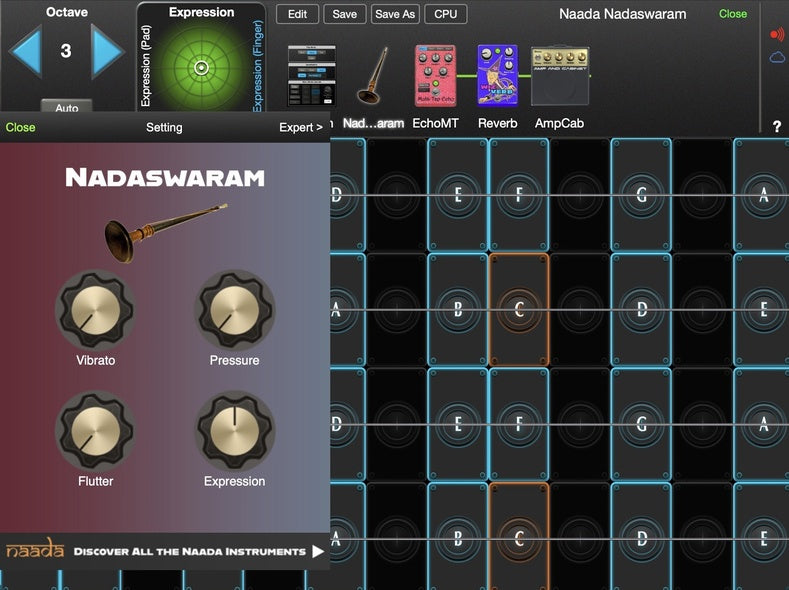Open the EchoMT pedal
This screenshot has width=789, height=590.
(x=435, y=76)
